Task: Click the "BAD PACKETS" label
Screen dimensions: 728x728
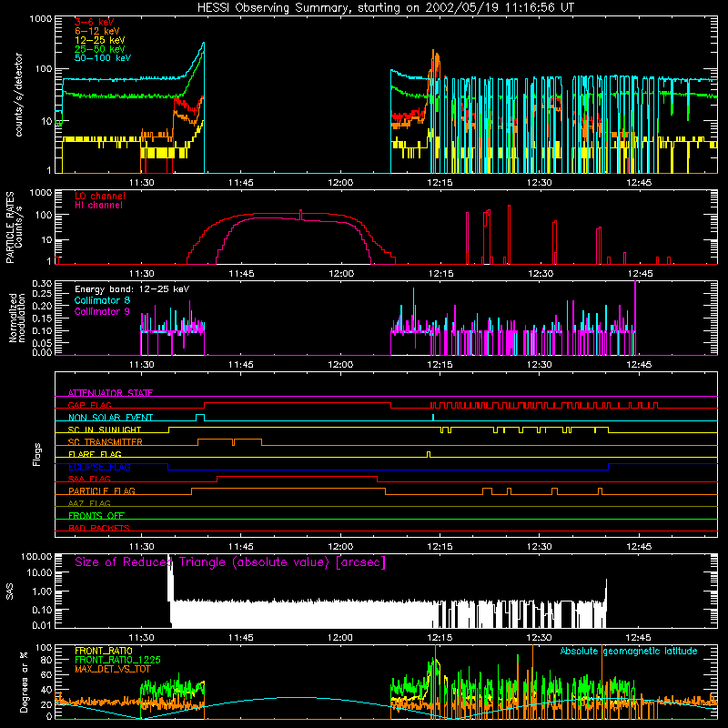Action: (99, 529)
